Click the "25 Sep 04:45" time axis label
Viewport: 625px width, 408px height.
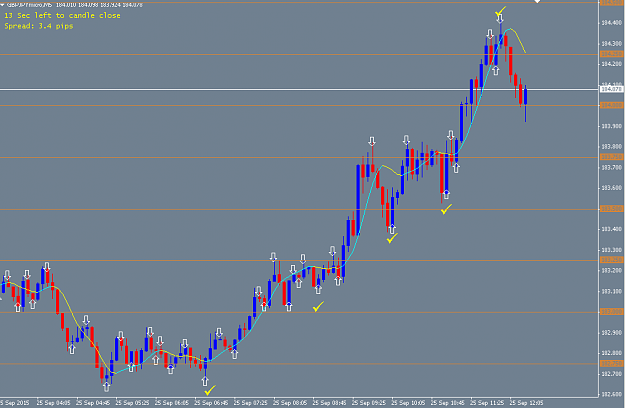pyautogui.click(x=93, y=403)
